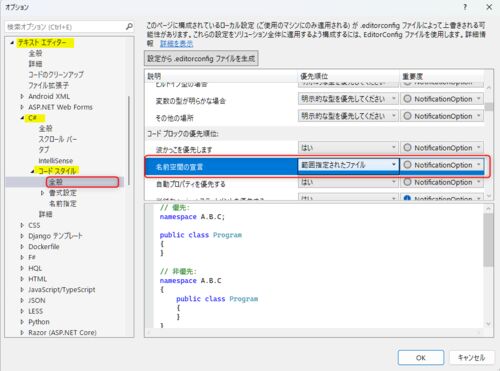
Task: Click the settings list scroll-down arrow
Action: tap(489, 196)
